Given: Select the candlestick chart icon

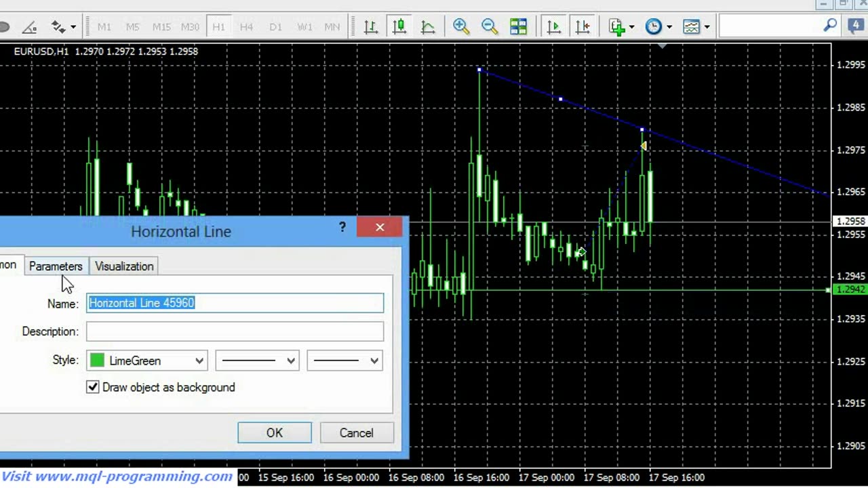Looking at the screenshot, I should (x=399, y=26).
